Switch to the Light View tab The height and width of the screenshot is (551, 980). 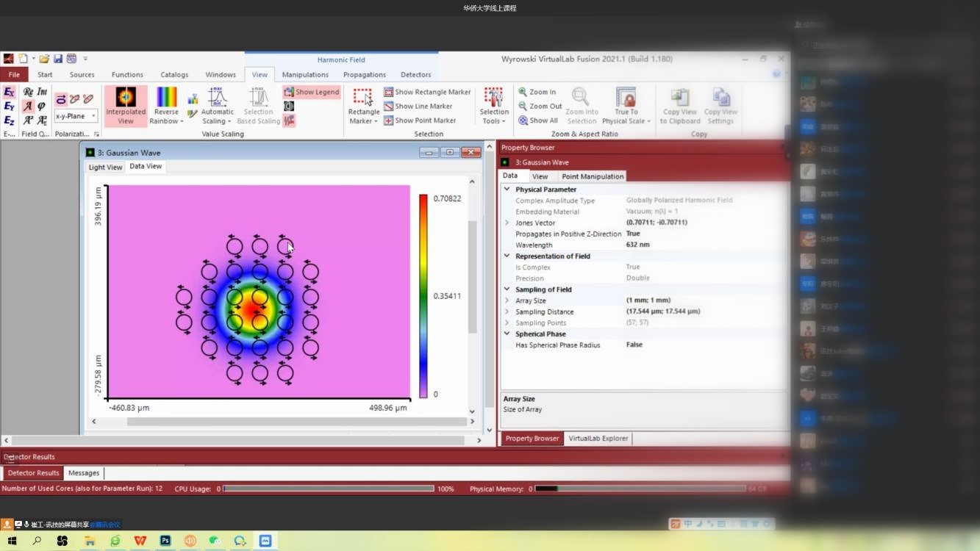pos(105,167)
